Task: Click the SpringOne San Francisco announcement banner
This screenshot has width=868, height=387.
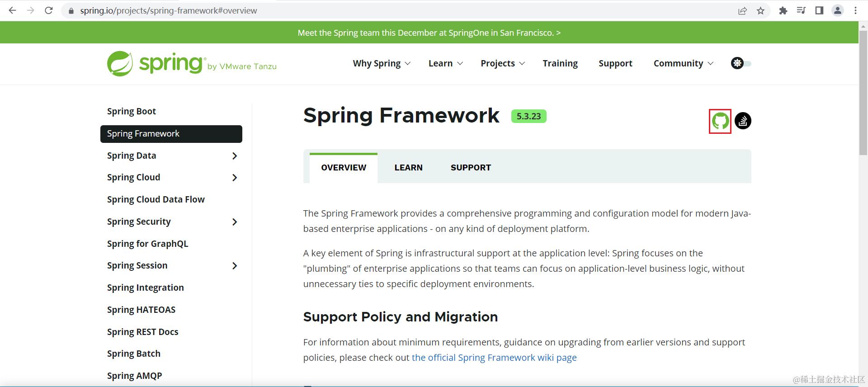Action: tap(429, 33)
